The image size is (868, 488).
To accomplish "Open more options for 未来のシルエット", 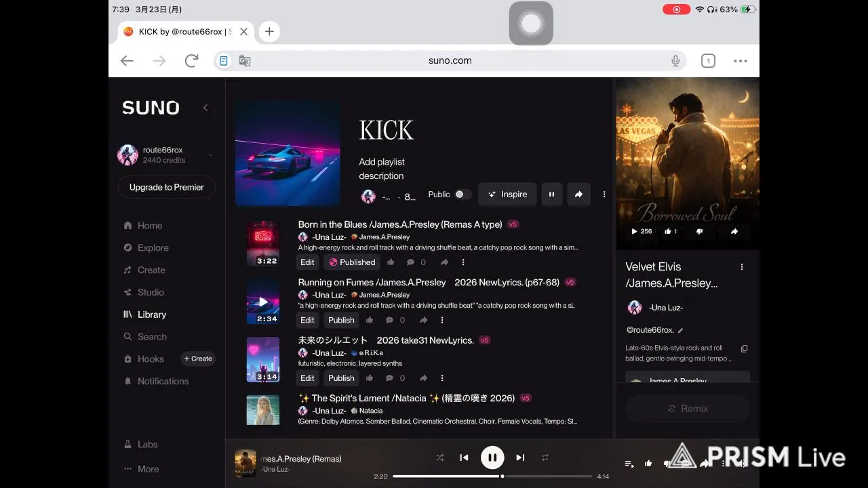I will point(442,378).
